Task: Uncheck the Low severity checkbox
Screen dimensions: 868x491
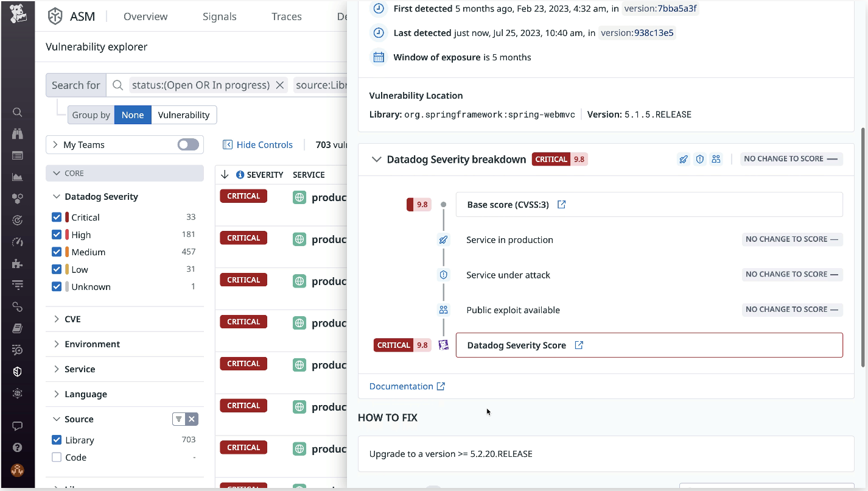Action: click(x=57, y=269)
